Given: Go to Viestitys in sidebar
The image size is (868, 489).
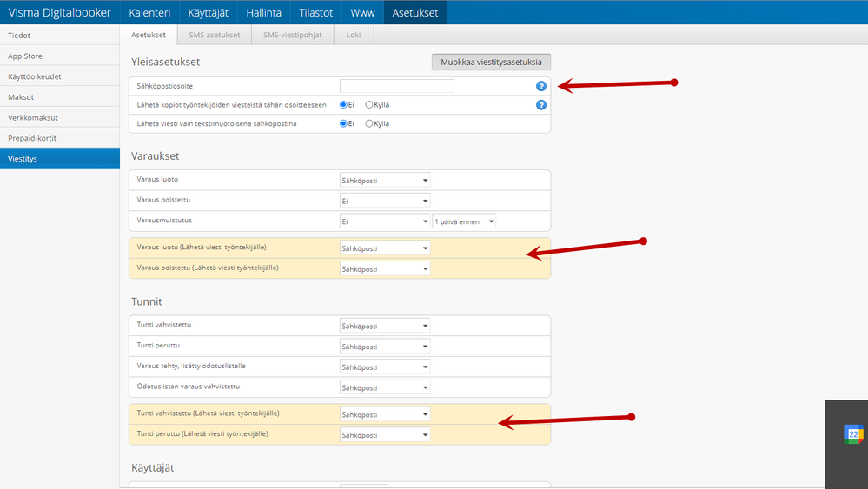Looking at the screenshot, I should click(60, 158).
